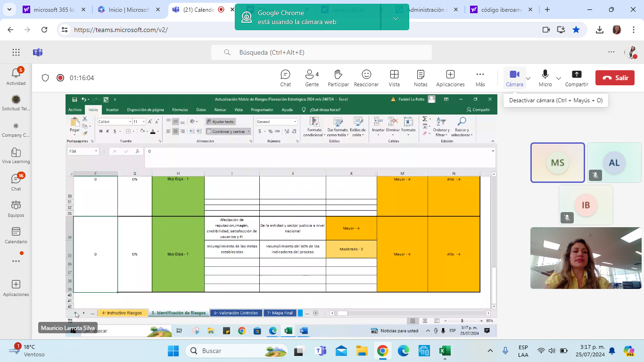This screenshot has height=362, width=644.
Task: Select the 6- Valoración Controles sheet tab
Action: click(236, 313)
